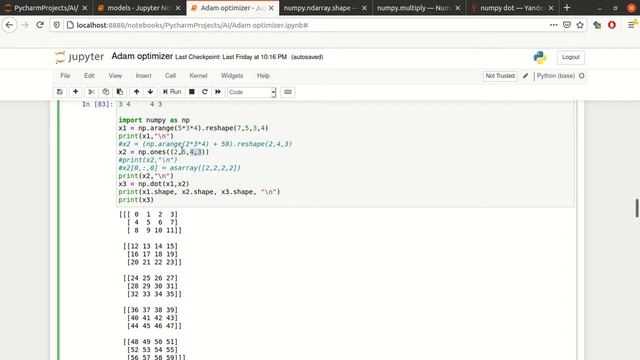Bookmark this page with star icon
This screenshot has height=360, width=640.
pos(580,25)
